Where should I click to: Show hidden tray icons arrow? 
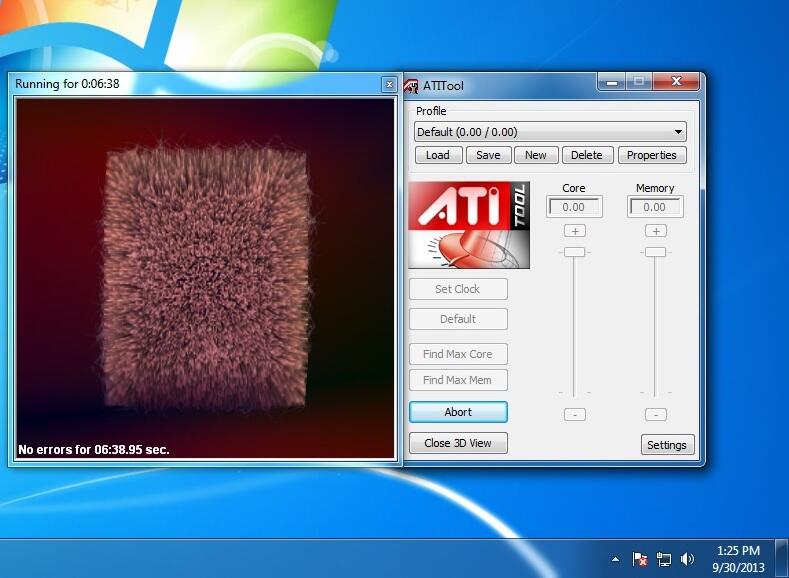click(615, 559)
